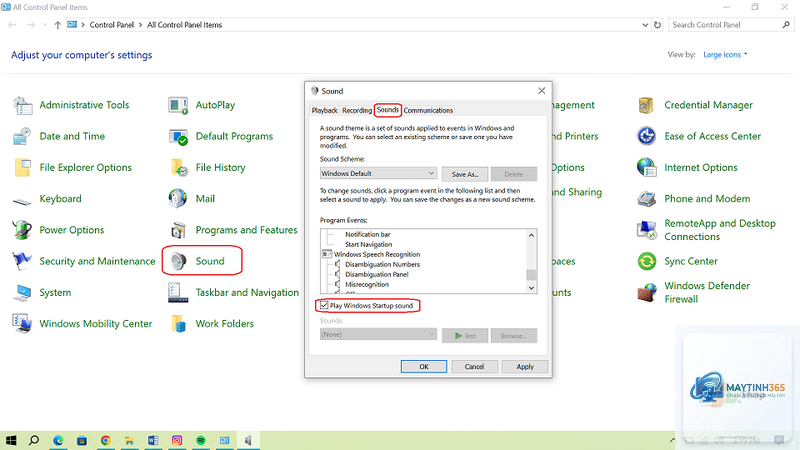Switch to the Communications tab
The height and width of the screenshot is (450, 800).
coord(428,110)
